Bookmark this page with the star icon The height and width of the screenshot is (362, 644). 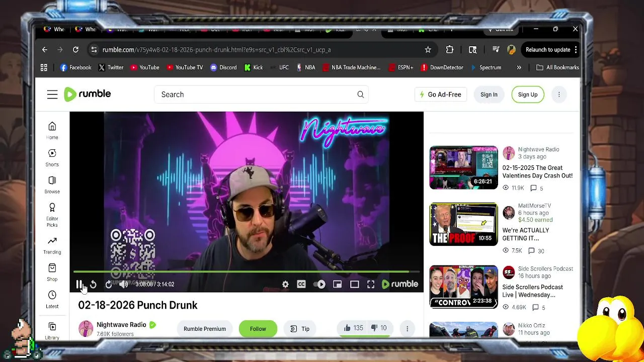coord(428,50)
